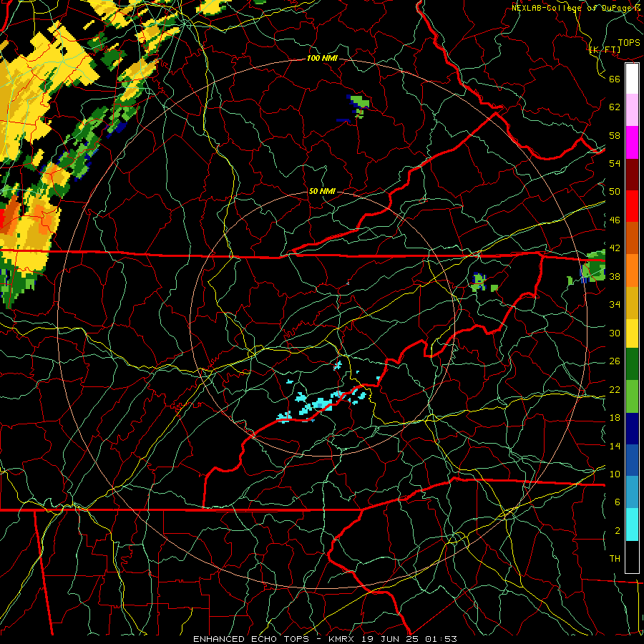Click the bright yellow legend swatch
The width and height of the screenshot is (644, 644).
[x=632, y=333]
